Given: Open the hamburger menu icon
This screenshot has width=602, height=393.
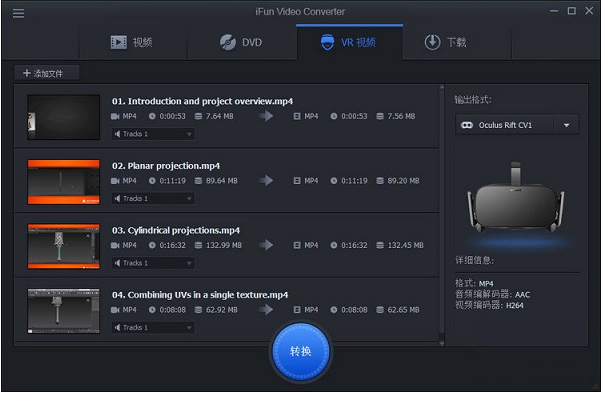Looking at the screenshot, I should tap(18, 13).
